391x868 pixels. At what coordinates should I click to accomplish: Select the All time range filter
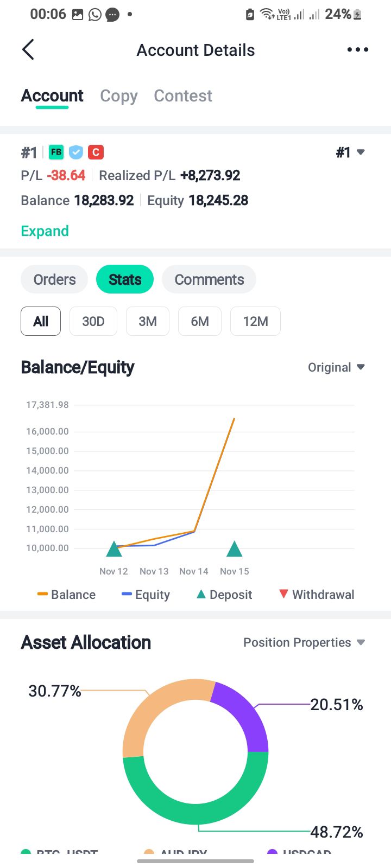[x=41, y=321]
